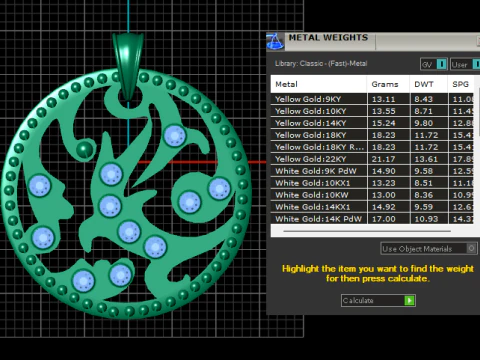This screenshot has width=480, height=360.
Task: Click the 13.23 grams value
Action: pos(384,183)
